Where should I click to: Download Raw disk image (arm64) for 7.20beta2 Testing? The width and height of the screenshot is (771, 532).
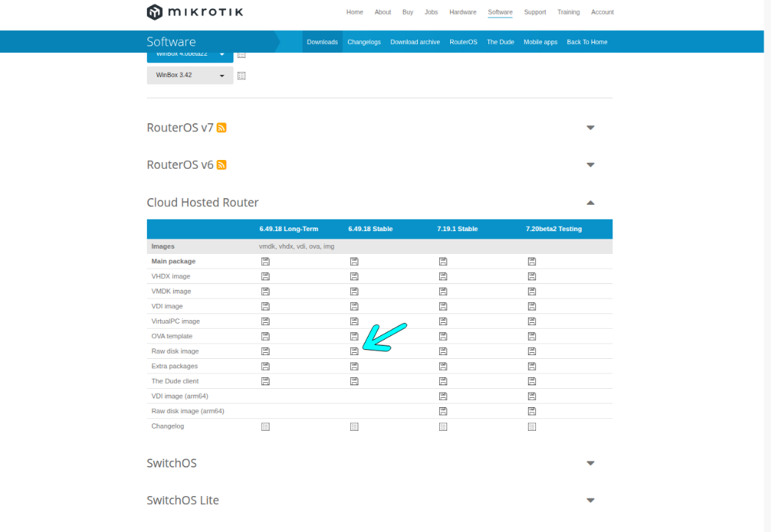click(x=532, y=411)
